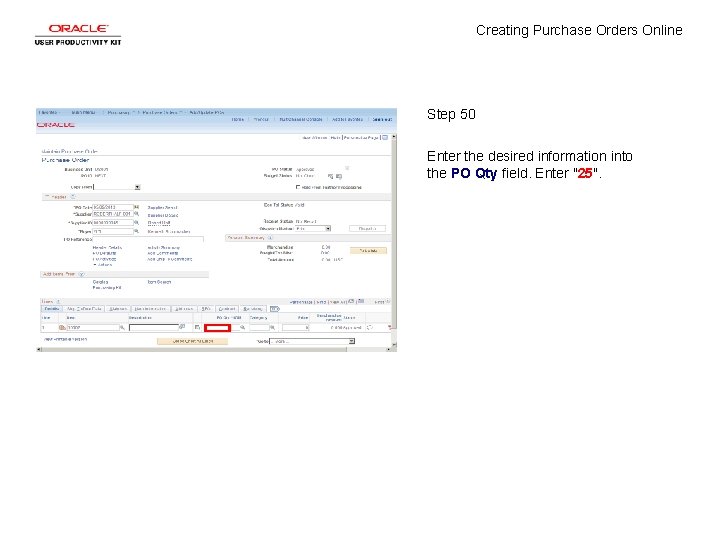The height and width of the screenshot is (540, 720).
Task: Click the line status icon after Approved
Action: [x=370, y=327]
